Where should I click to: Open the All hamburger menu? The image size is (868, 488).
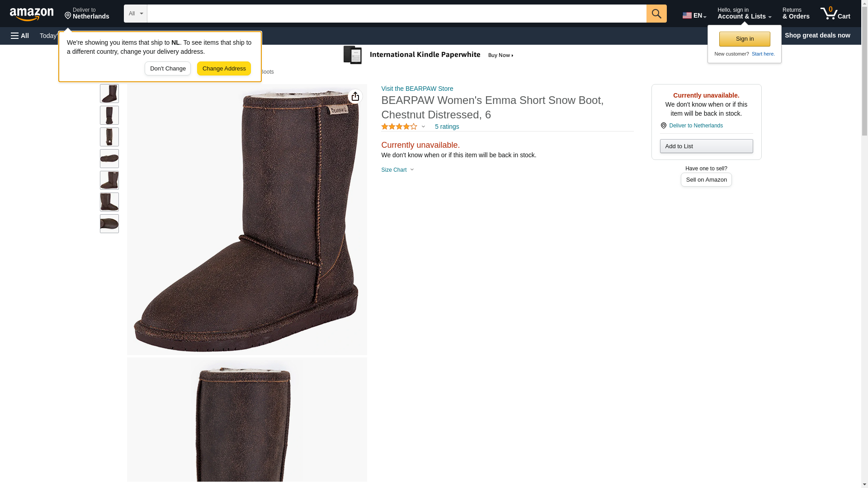pyautogui.click(x=20, y=36)
